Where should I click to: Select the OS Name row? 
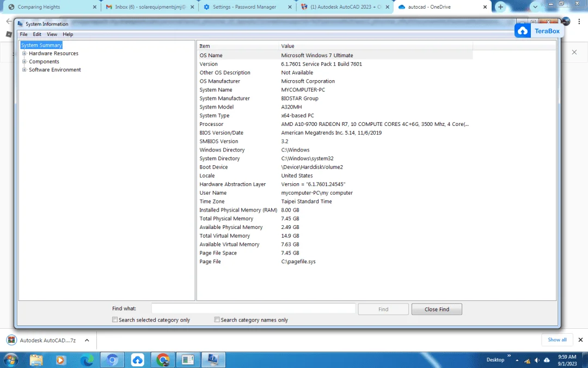coord(335,55)
